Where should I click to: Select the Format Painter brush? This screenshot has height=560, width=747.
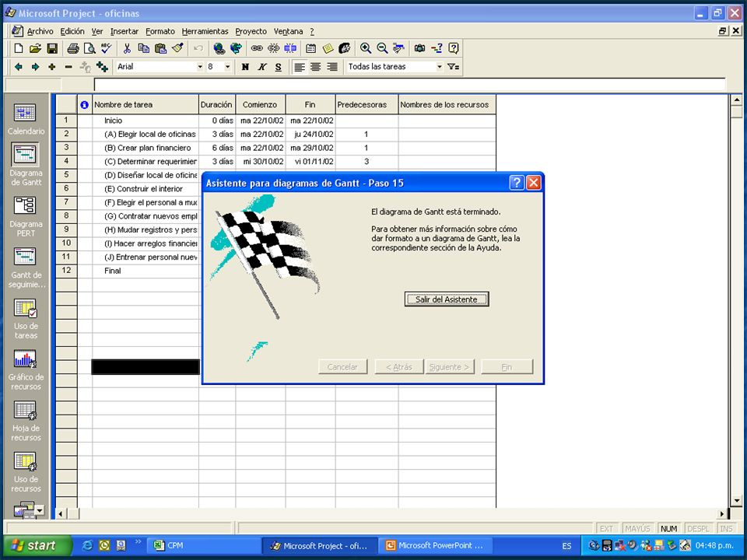point(177,48)
